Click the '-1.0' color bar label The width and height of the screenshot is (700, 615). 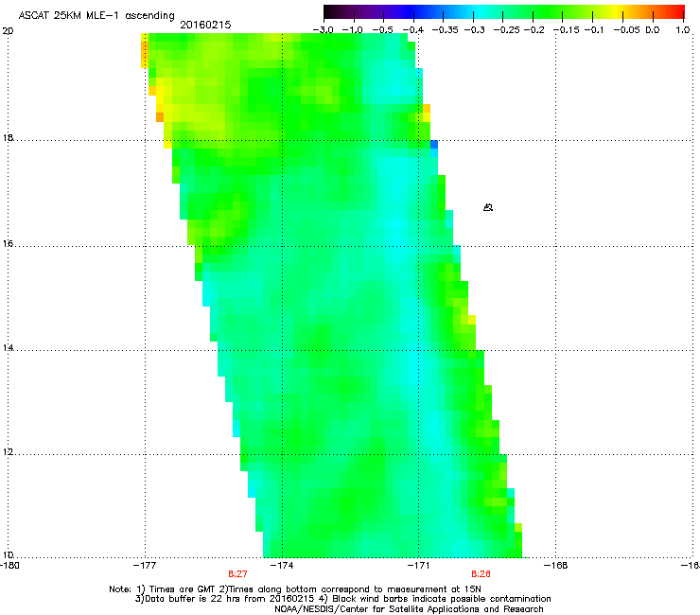[x=353, y=30]
